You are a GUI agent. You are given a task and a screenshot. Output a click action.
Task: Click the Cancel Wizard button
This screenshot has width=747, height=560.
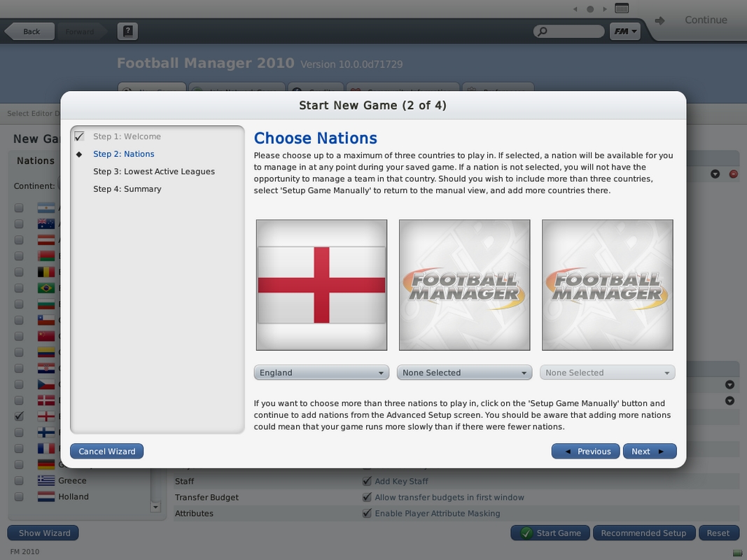pyautogui.click(x=107, y=451)
